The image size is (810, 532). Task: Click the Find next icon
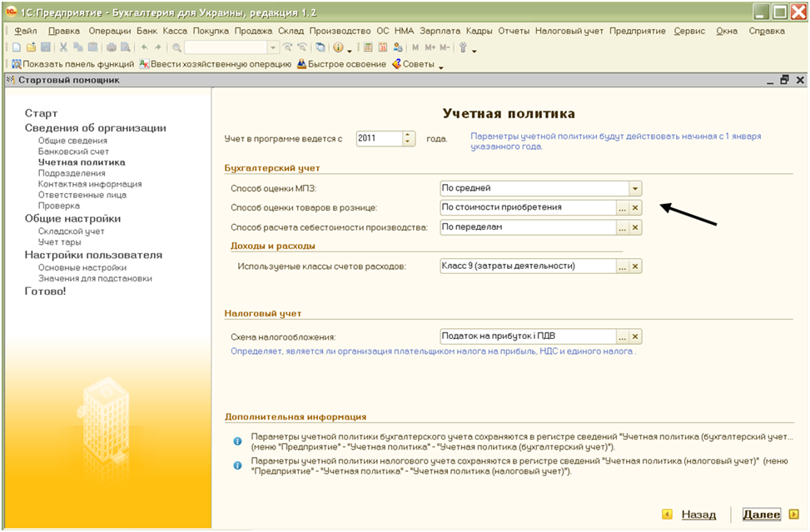(x=288, y=47)
